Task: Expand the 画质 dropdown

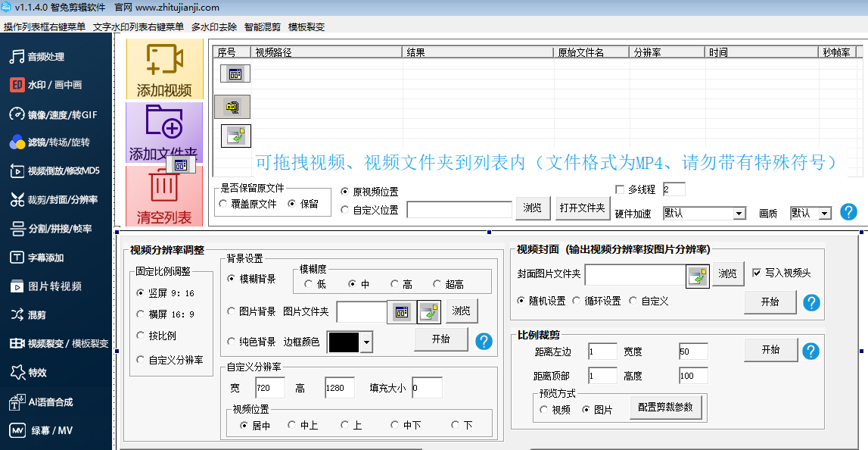Action: [x=824, y=214]
